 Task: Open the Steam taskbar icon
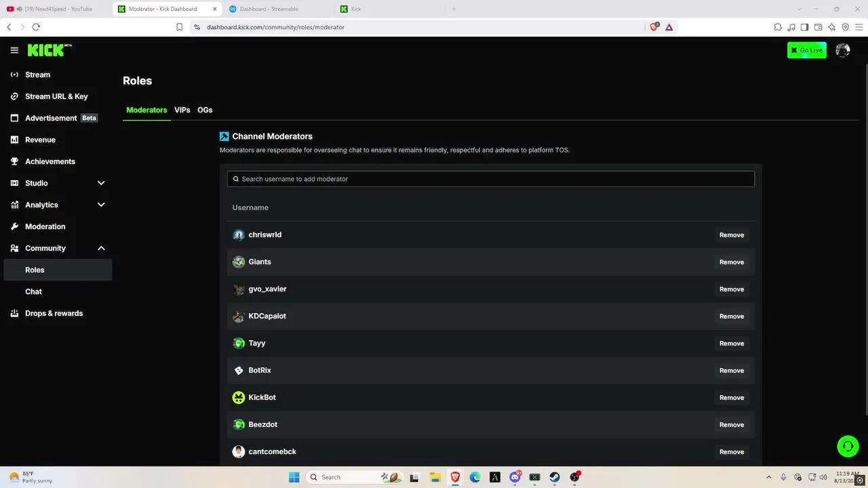pyautogui.click(x=554, y=477)
